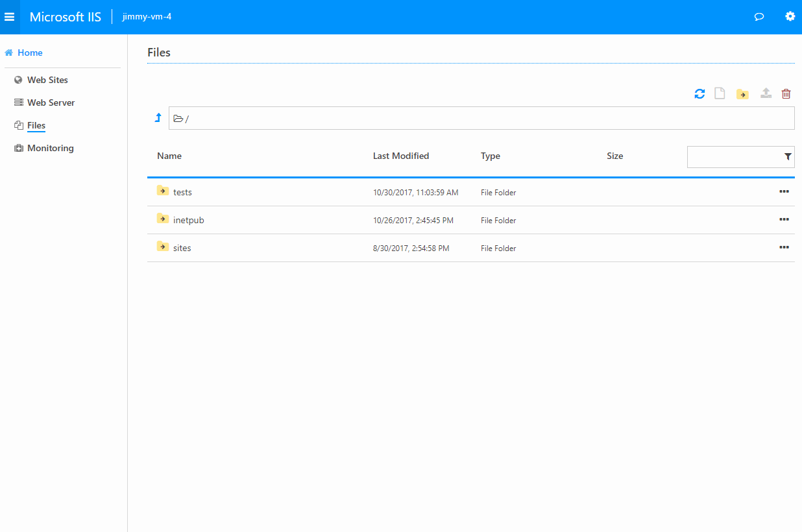Open Monitoring section
The image size is (802, 532).
point(51,148)
